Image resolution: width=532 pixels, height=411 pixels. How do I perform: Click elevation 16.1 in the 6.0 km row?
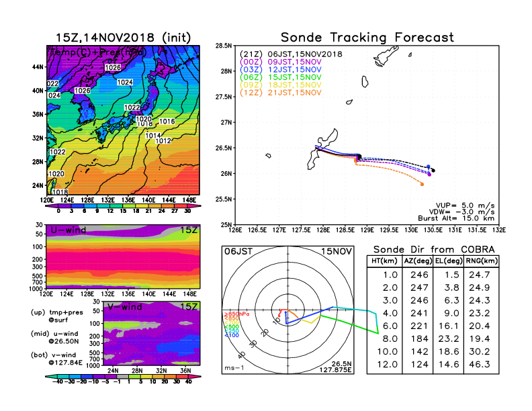(x=449, y=326)
